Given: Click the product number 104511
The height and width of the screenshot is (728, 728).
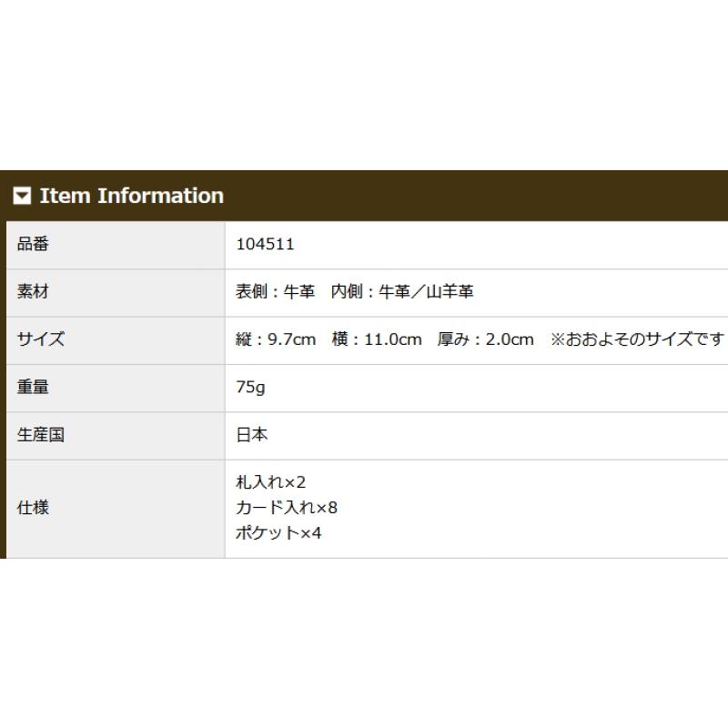Looking at the screenshot, I should pos(265,244).
